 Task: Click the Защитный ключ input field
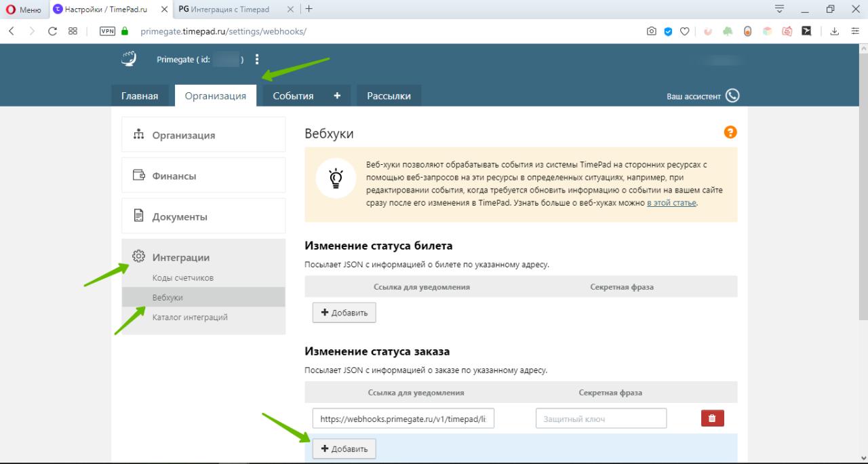601,419
